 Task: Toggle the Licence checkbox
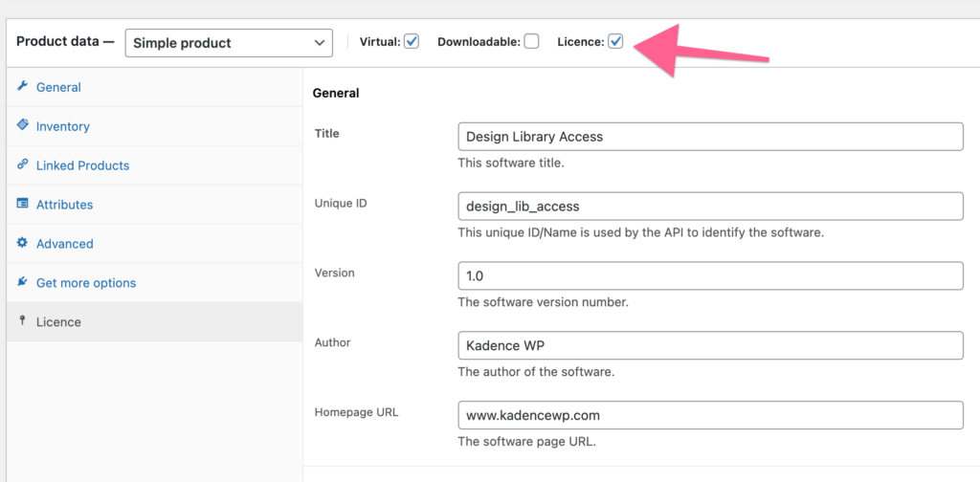tap(615, 42)
